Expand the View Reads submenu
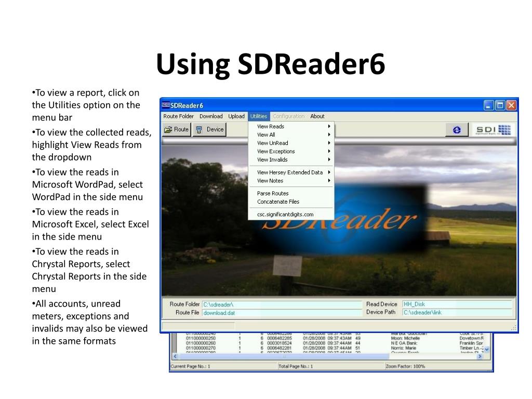Viewport: 532px width, 399px height. tap(291, 126)
